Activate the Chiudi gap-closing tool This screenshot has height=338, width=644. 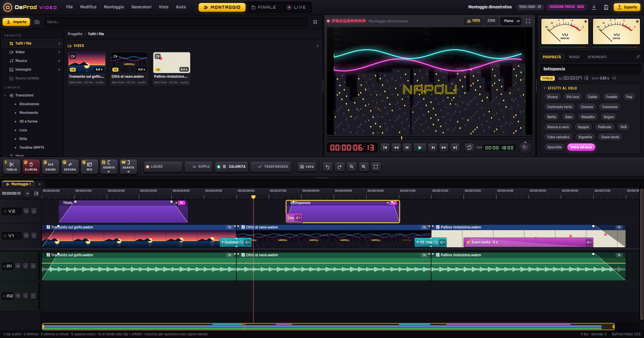click(51, 166)
